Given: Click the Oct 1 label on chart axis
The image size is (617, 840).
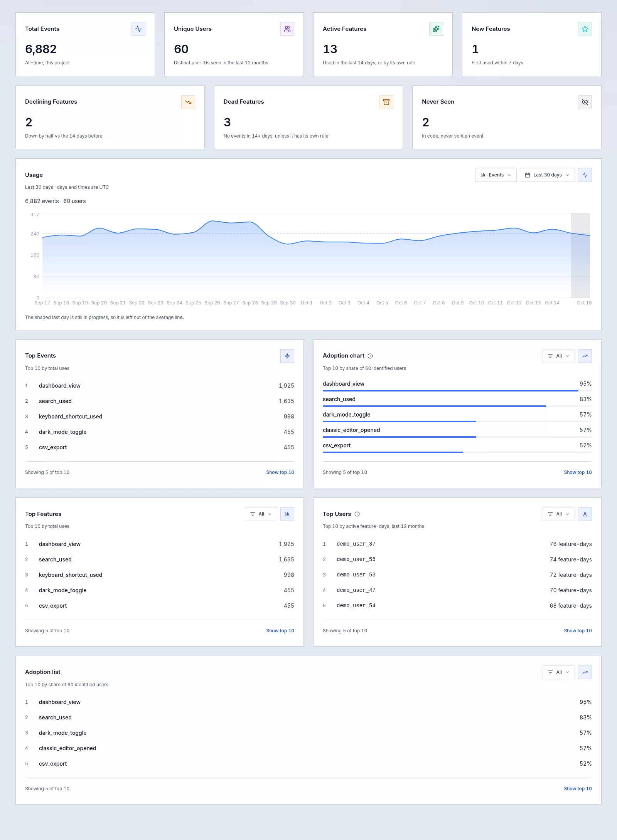Looking at the screenshot, I should coord(307,303).
